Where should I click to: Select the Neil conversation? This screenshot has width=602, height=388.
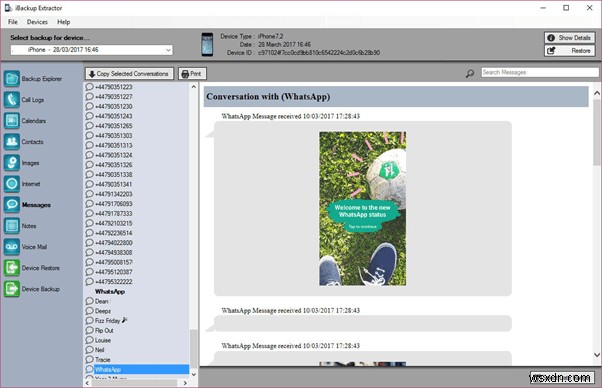[x=99, y=350]
